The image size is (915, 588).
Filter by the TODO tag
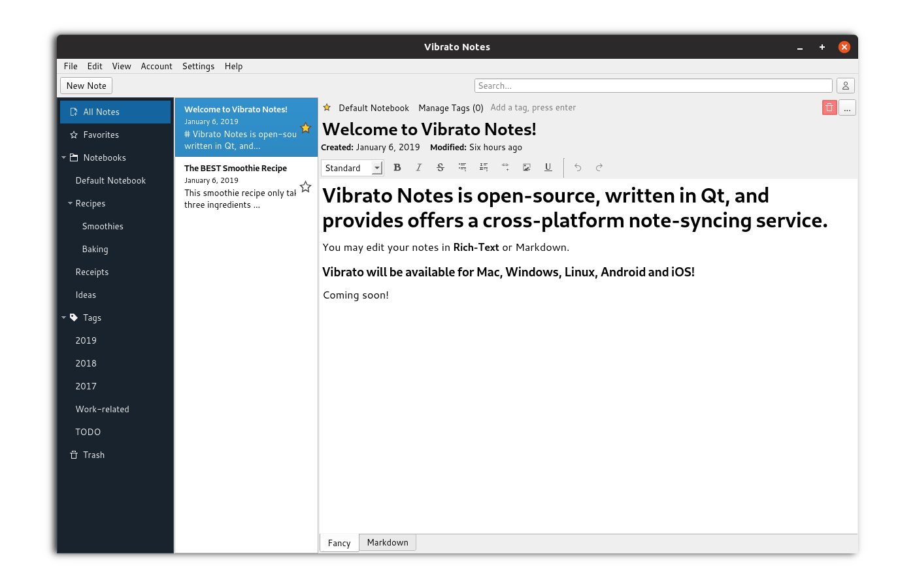point(88,432)
